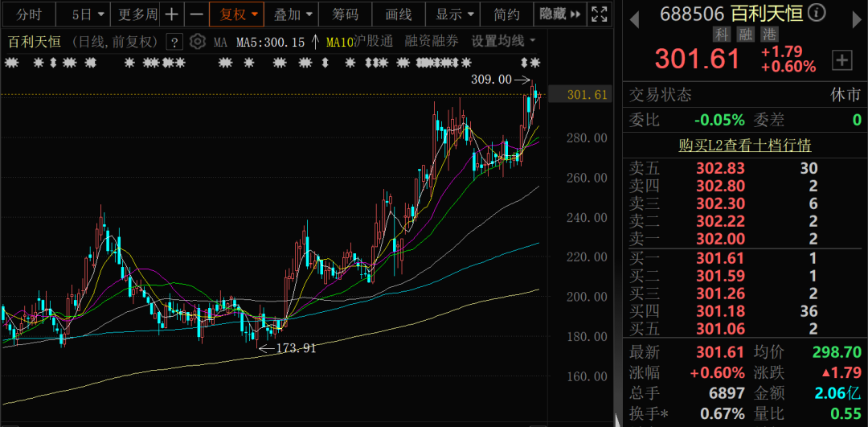Click the minus zoom-out icon in toolbar
Viewport: 868px width, 427px height.
[196, 14]
